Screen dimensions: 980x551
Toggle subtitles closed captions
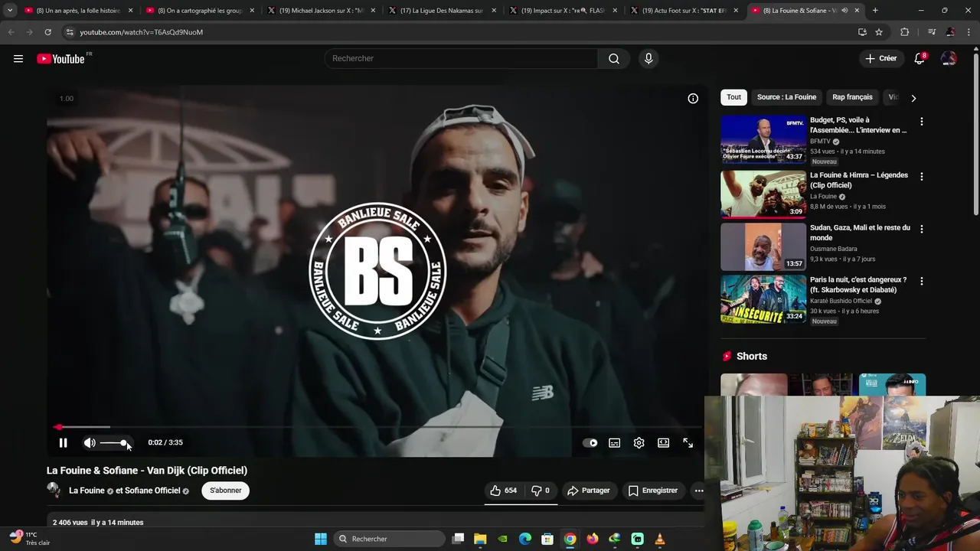click(x=615, y=443)
